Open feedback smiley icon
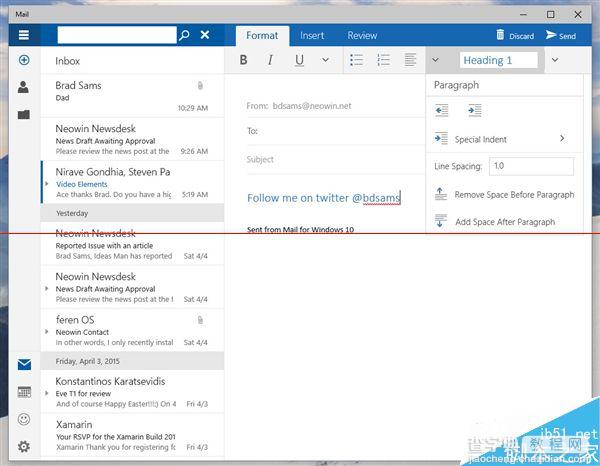Viewport: 600px width, 466px height. click(x=24, y=419)
